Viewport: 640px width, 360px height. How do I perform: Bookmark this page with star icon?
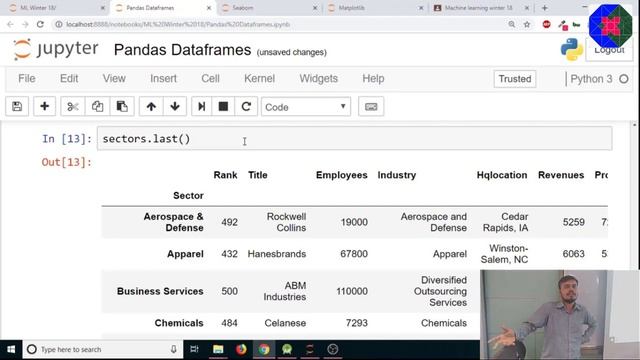527,24
